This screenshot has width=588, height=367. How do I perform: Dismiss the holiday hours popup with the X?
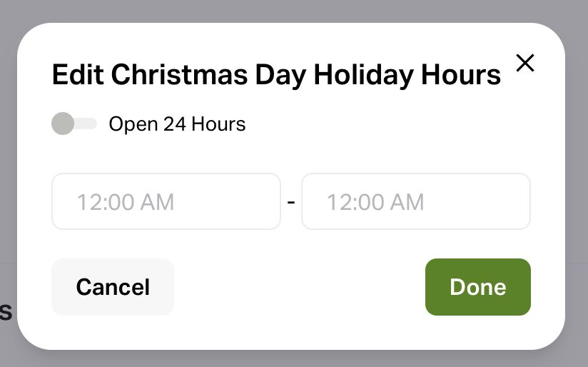[525, 64]
